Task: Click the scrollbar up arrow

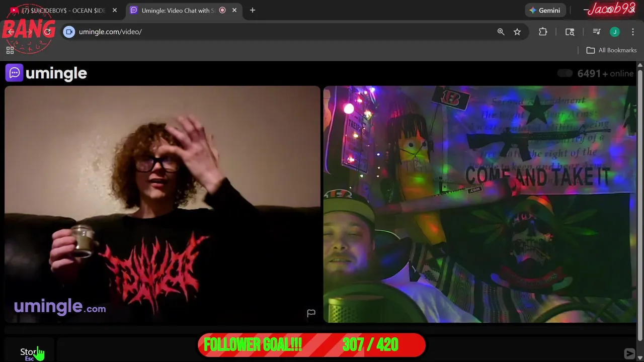Action: click(x=640, y=65)
